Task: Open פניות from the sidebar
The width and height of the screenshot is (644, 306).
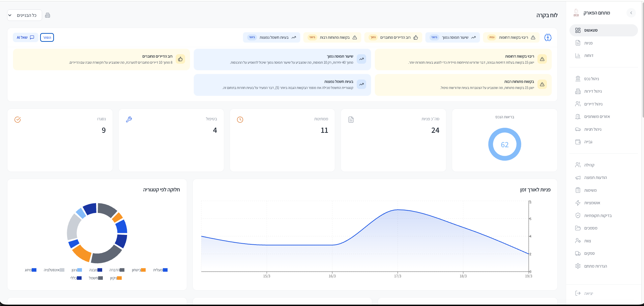Action: pos(604,43)
